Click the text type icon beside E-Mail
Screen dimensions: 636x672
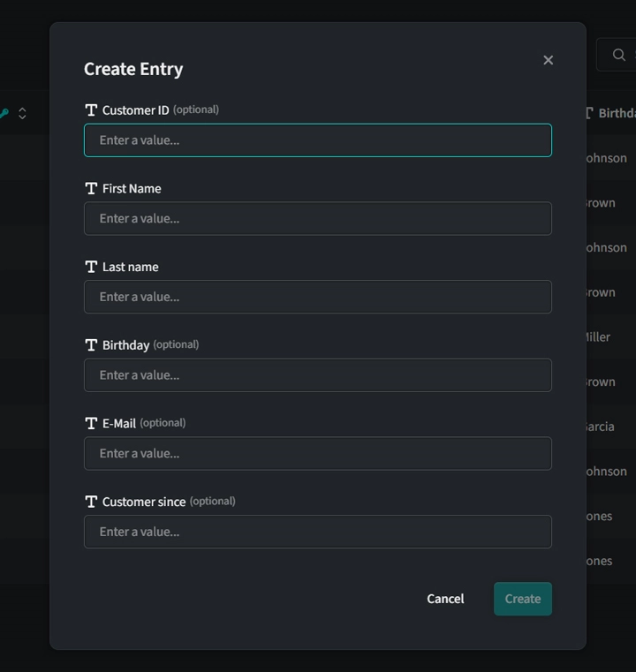[x=91, y=424]
